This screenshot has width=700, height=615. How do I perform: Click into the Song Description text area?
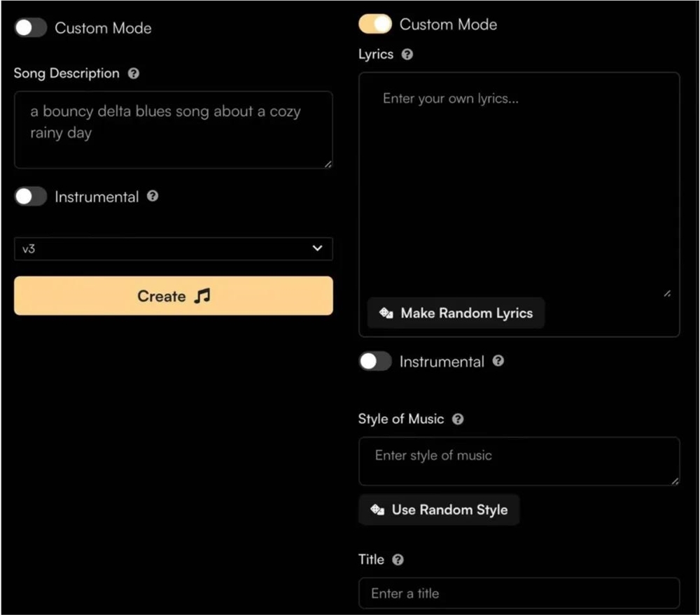(x=173, y=129)
